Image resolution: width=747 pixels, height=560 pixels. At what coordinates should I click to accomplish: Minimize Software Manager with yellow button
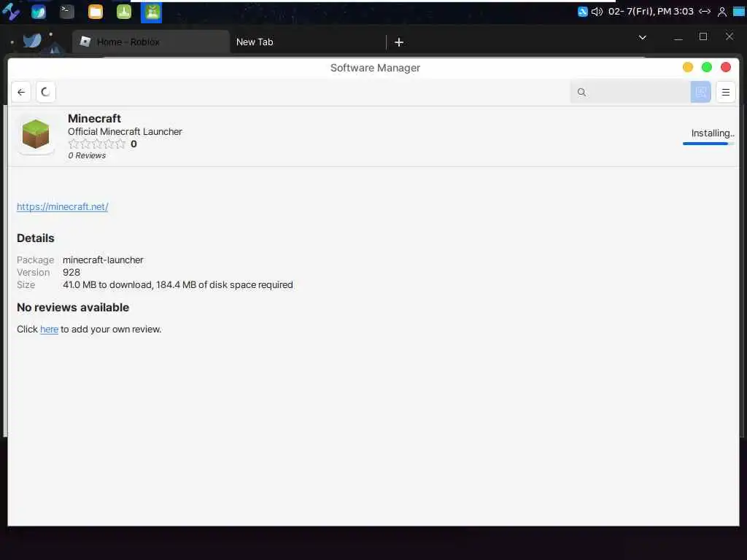(687, 67)
